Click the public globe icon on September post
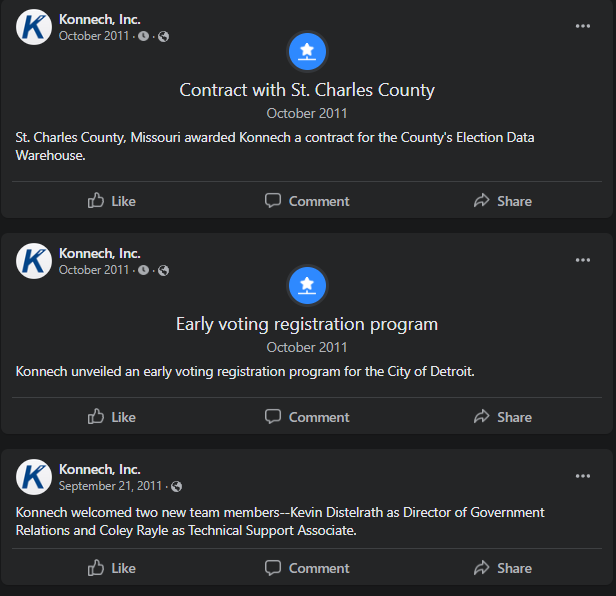Viewport: 616px width, 596px height. pyautogui.click(x=177, y=487)
